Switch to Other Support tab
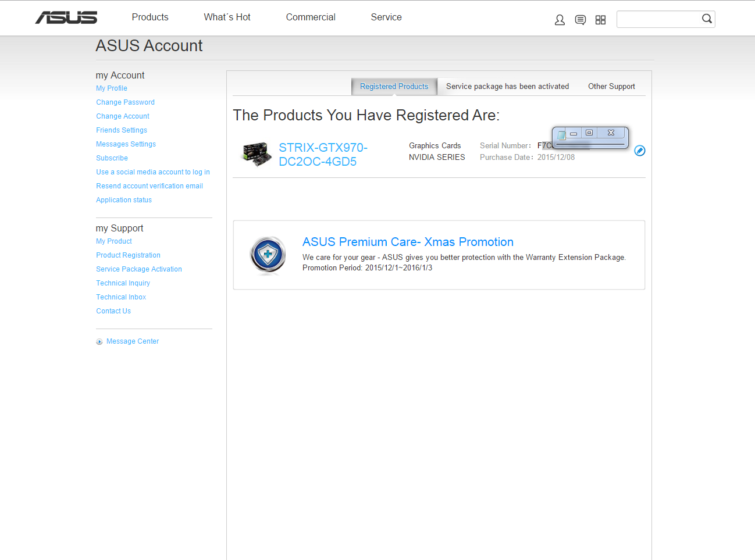 point(611,86)
